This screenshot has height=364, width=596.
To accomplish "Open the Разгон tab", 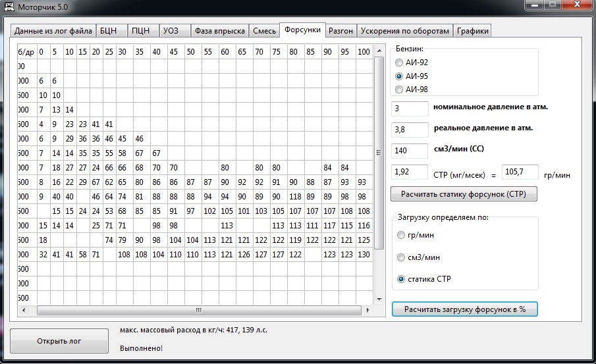I will (340, 31).
